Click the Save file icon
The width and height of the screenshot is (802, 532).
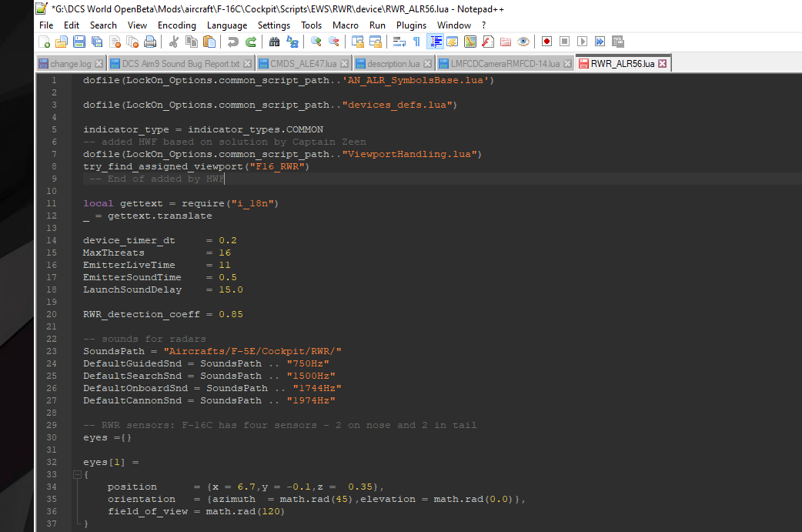(x=79, y=42)
